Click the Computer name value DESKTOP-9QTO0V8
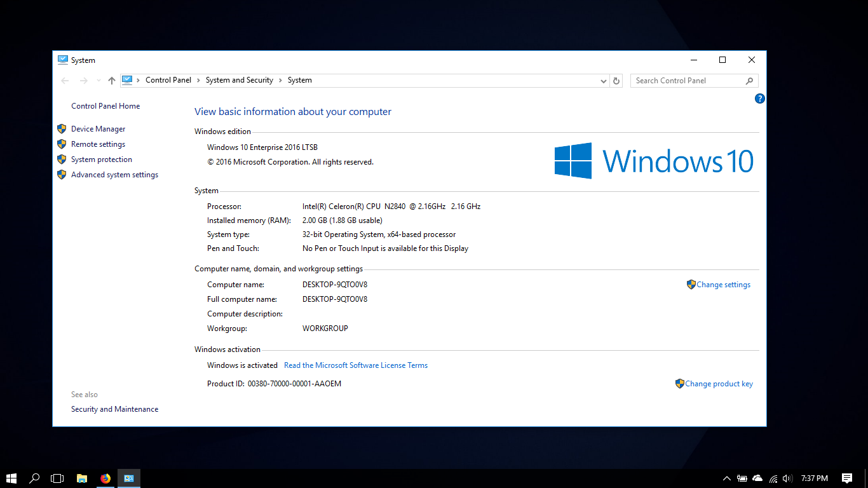This screenshot has height=488, width=868. point(335,285)
